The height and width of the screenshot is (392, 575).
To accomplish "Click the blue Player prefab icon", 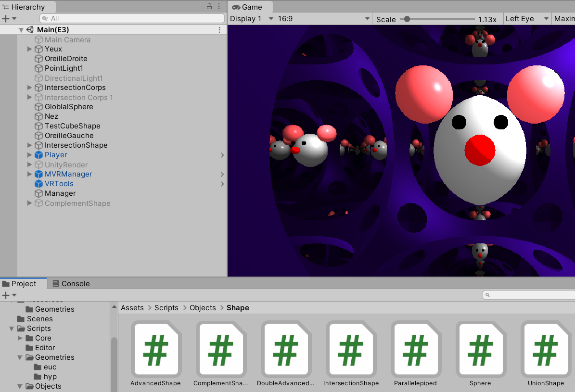I will (x=38, y=155).
